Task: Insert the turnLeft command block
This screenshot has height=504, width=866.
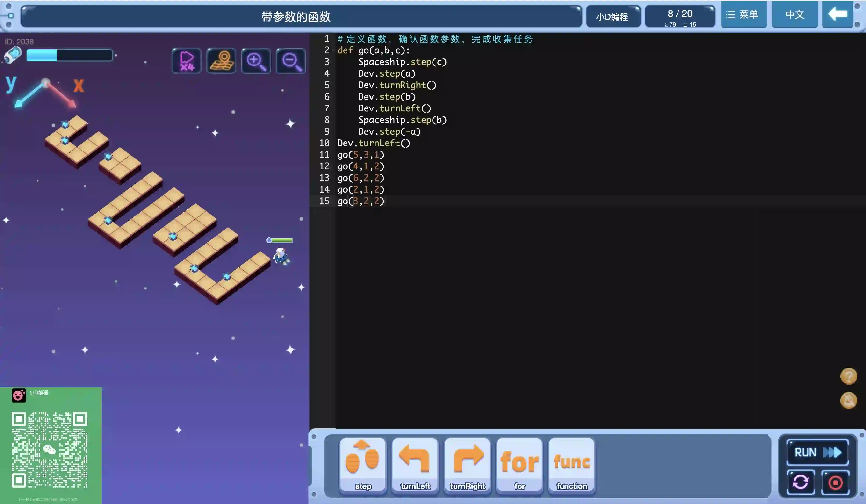Action: pos(415,464)
